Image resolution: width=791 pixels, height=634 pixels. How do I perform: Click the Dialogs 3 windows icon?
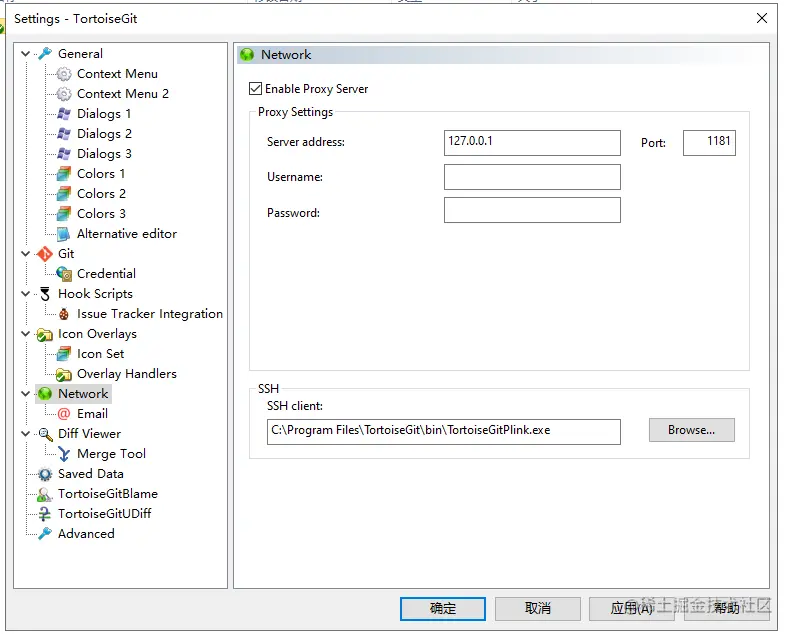64,154
